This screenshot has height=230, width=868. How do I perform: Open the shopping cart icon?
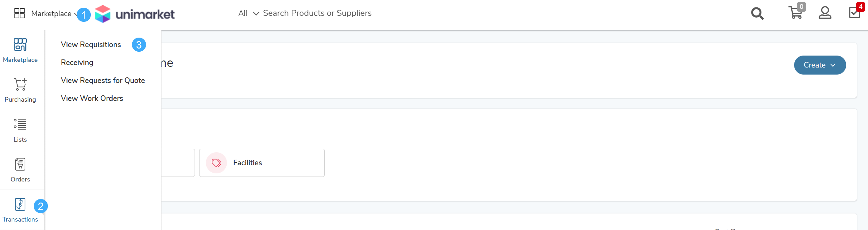[796, 13]
